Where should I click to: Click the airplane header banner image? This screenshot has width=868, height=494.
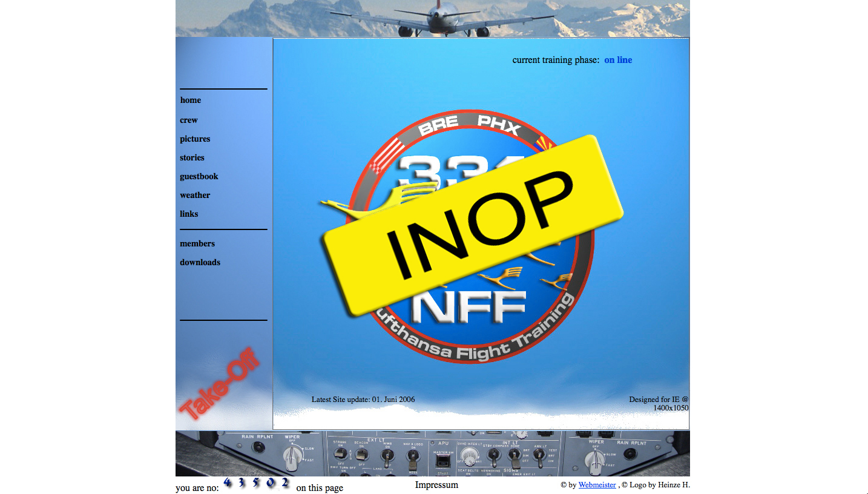pyautogui.click(x=433, y=18)
